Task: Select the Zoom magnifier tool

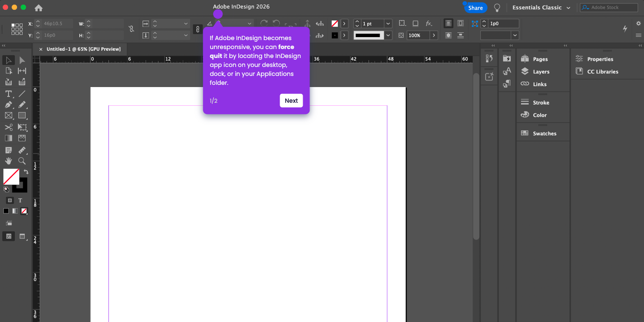Action: point(22,161)
